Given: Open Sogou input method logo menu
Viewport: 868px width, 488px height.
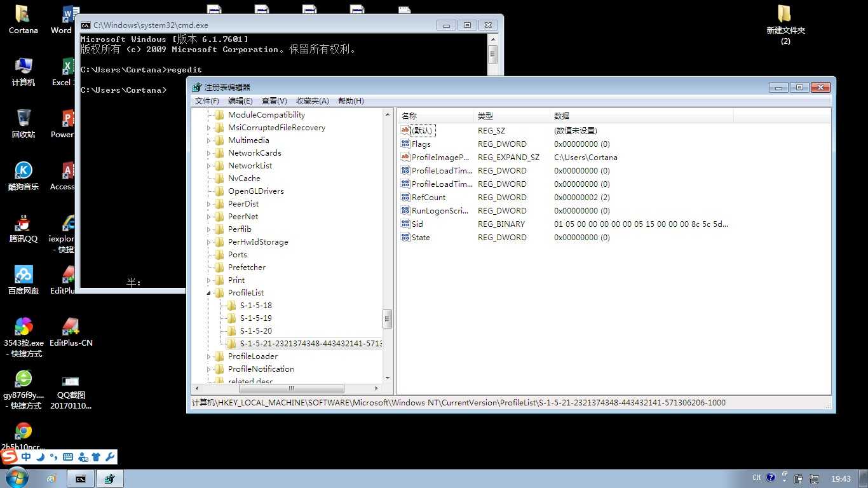Looking at the screenshot, I should click(10, 457).
